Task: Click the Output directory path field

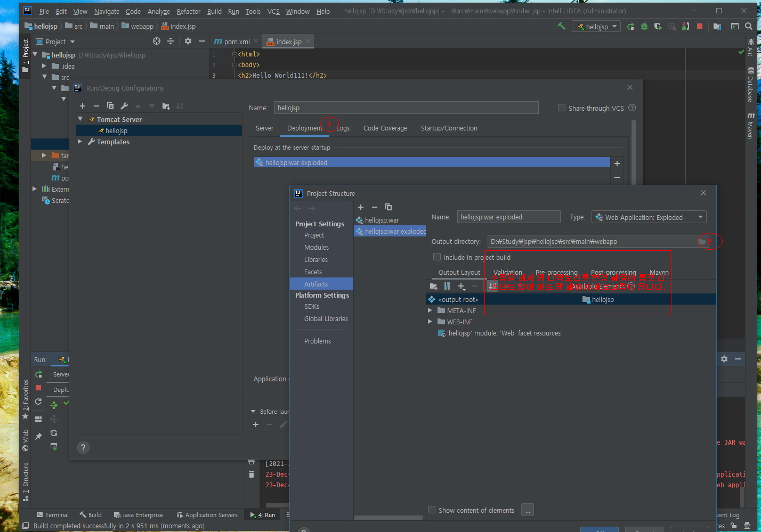Action: 592,242
